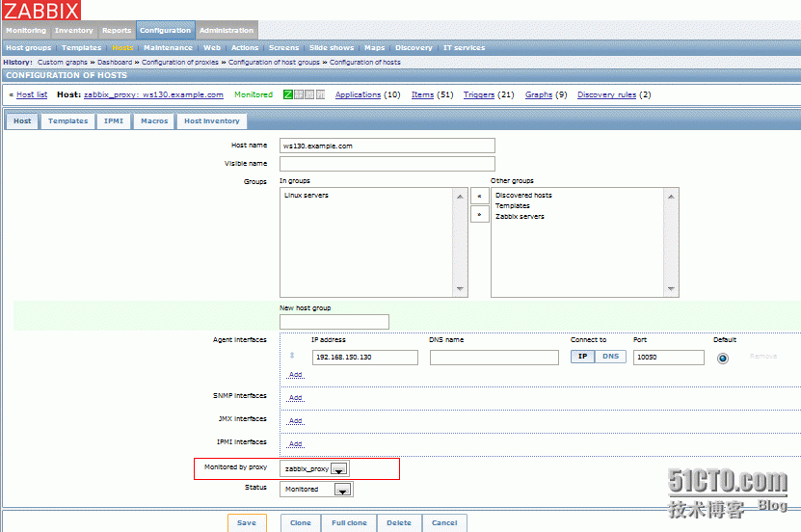The height and width of the screenshot is (532, 801).
Task: Click In groups list scroll down arrow
Action: pos(460,289)
